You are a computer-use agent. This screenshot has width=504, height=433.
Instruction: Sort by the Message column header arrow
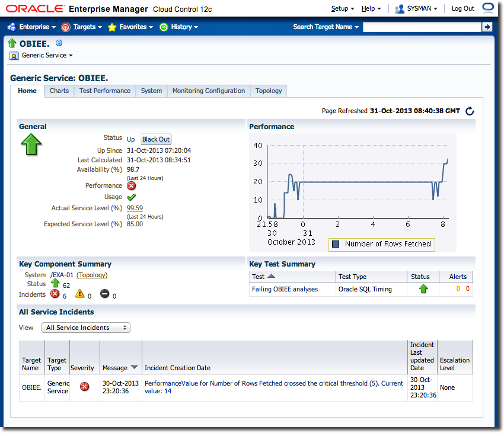[134, 367]
